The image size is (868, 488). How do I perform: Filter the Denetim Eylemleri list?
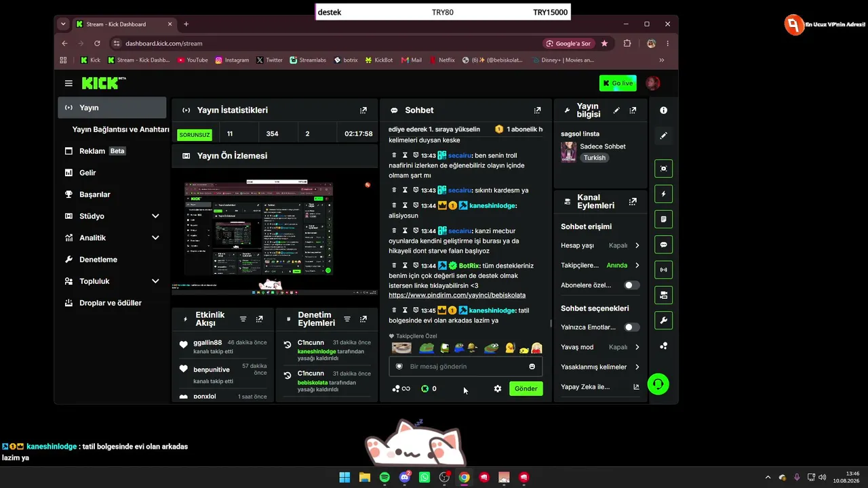click(x=347, y=319)
